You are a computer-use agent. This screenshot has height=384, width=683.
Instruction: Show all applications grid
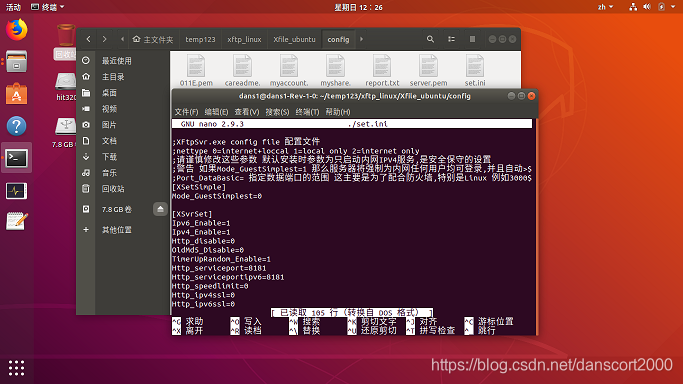17,368
